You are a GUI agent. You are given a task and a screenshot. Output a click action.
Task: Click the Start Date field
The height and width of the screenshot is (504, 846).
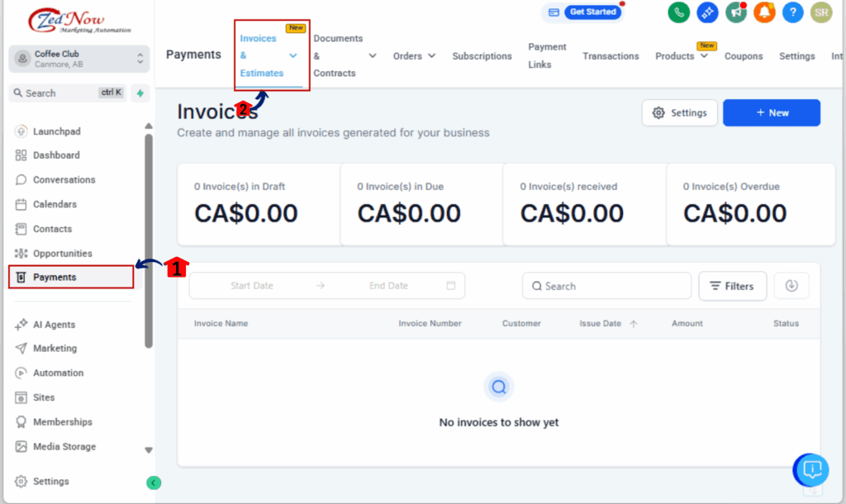click(252, 285)
